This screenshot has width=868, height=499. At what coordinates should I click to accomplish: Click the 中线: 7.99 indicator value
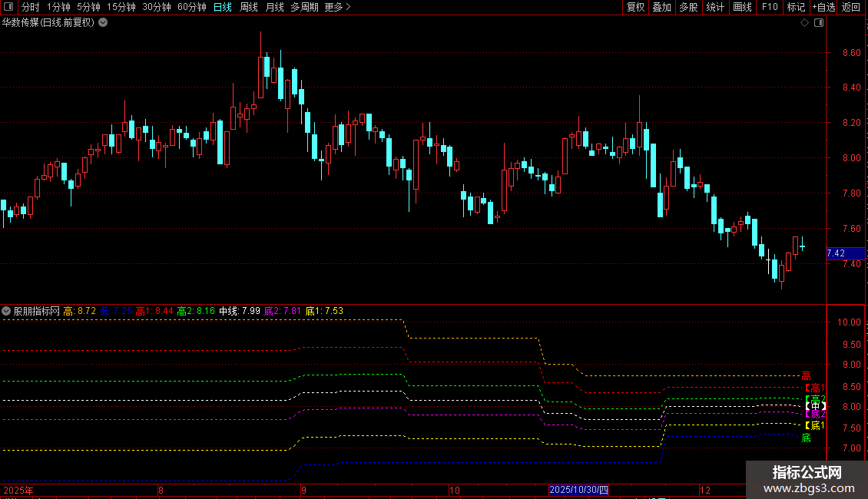[x=239, y=311]
